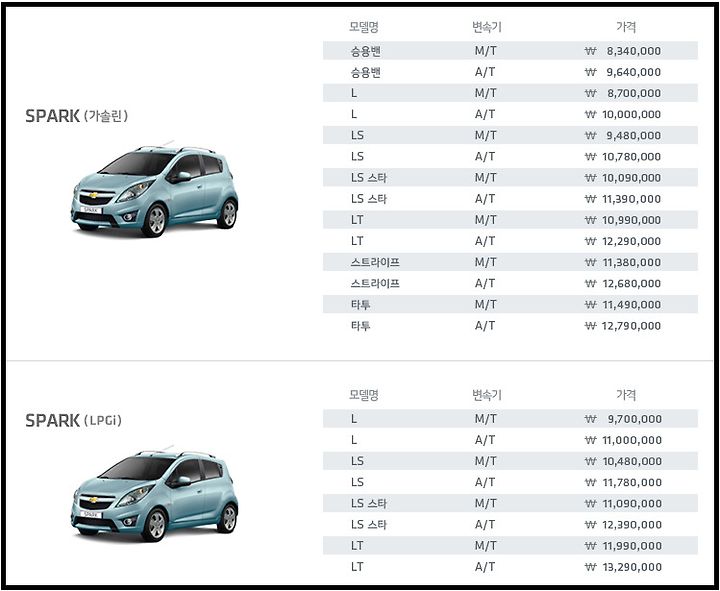Click the gasoline table's 가격 column header

[626, 27]
